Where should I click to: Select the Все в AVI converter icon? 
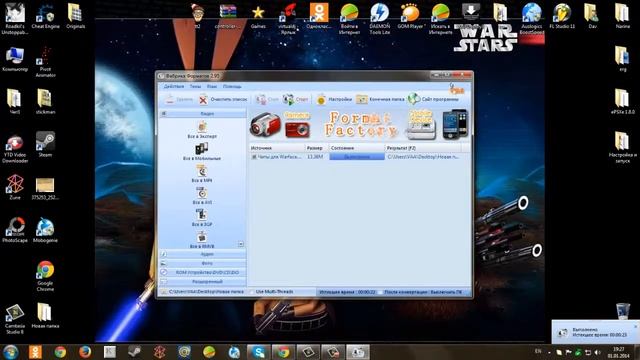pos(202,196)
